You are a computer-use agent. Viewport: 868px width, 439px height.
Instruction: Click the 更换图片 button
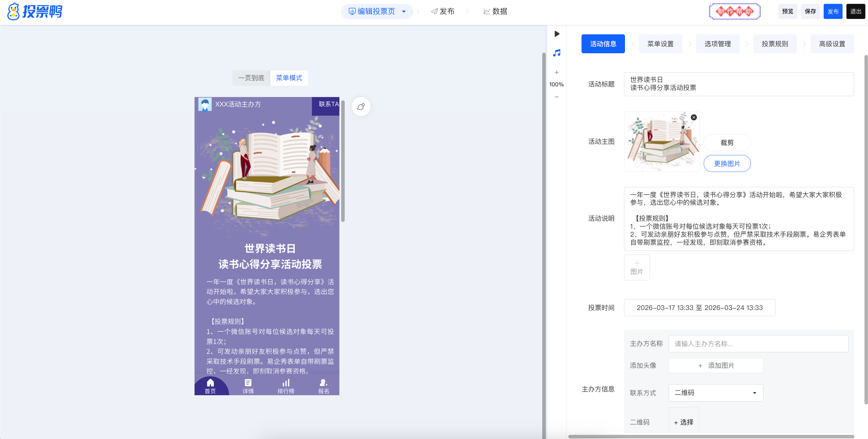[x=727, y=164]
